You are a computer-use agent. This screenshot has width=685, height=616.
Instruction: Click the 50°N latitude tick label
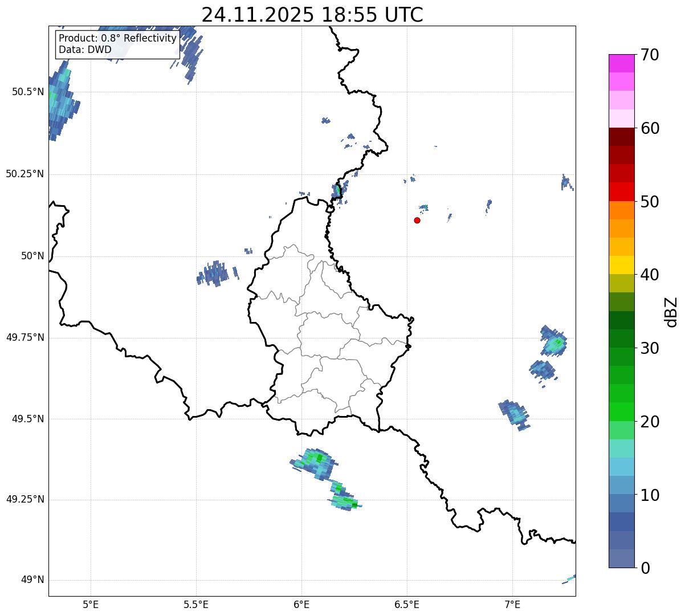(32, 256)
